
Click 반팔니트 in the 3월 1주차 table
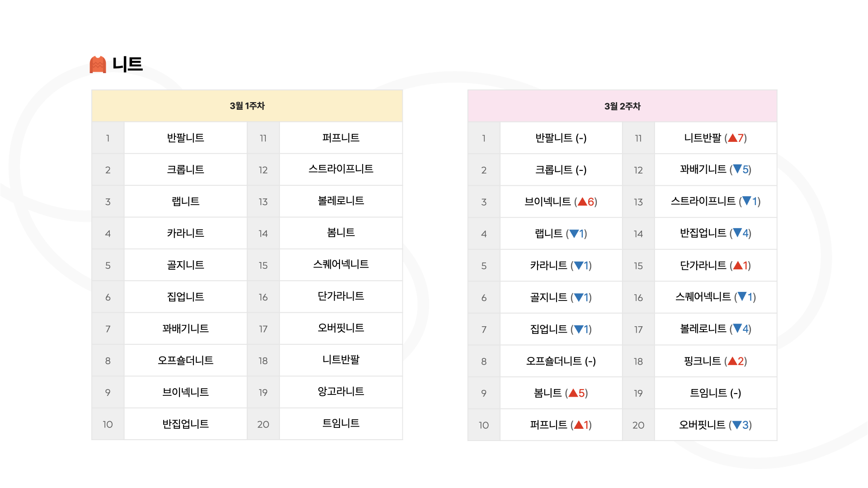point(185,138)
